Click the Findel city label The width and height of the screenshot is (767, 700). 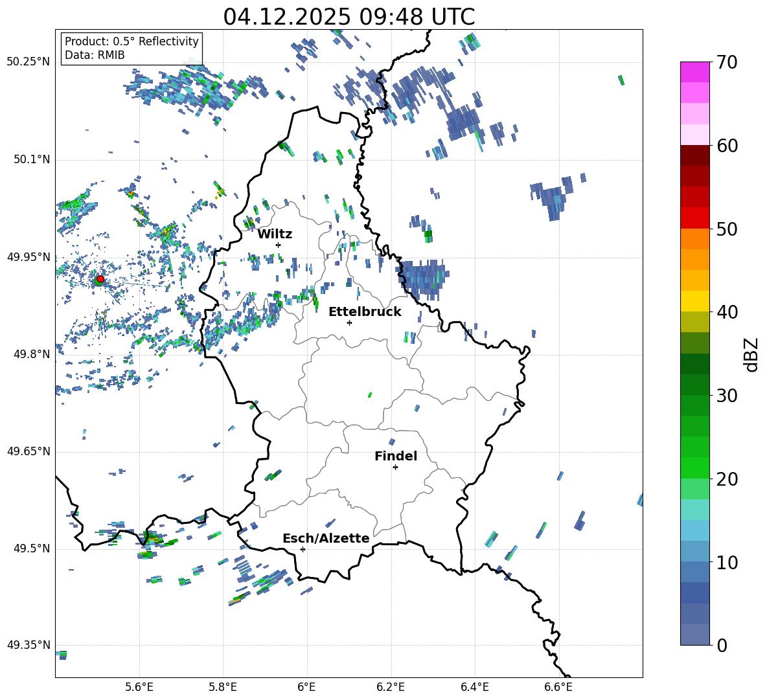tap(396, 456)
